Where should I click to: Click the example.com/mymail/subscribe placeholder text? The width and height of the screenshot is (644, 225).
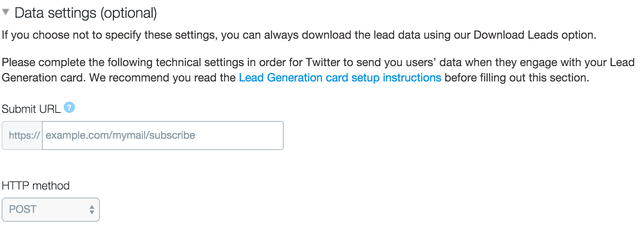tap(120, 135)
